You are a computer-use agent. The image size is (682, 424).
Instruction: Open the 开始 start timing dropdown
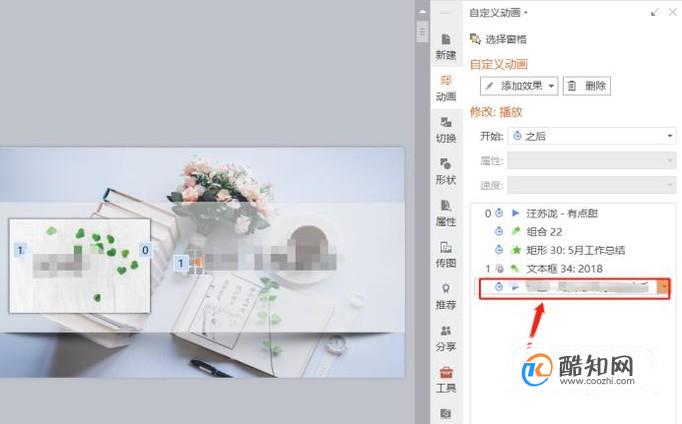tap(592, 136)
